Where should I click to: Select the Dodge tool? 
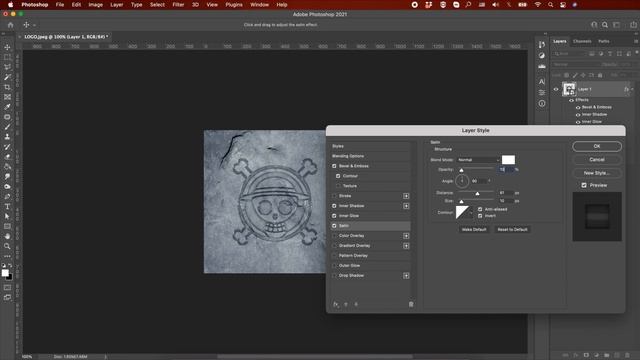pyautogui.click(x=7, y=187)
